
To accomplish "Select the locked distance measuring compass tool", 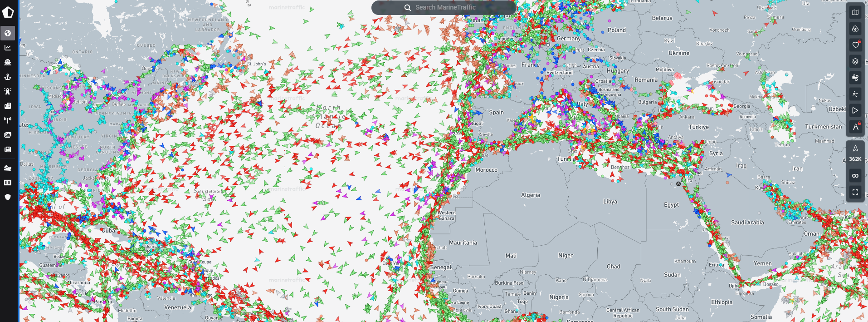I will click(855, 127).
